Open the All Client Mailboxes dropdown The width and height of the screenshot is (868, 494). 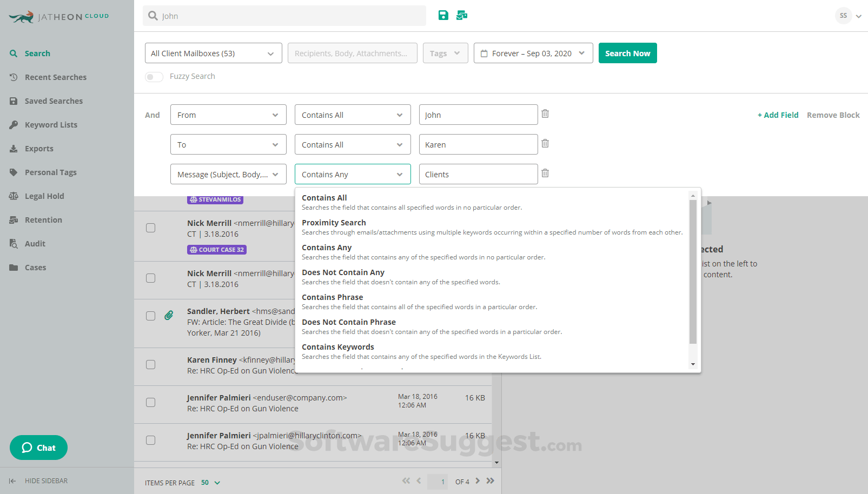(213, 53)
